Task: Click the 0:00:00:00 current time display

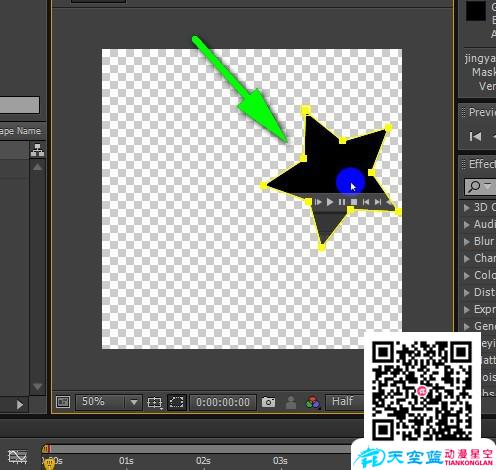Action: coord(223,402)
